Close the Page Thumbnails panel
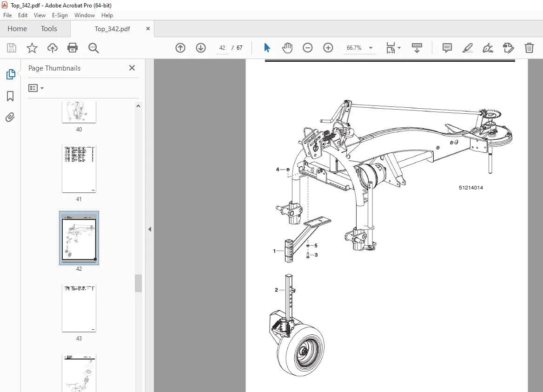Viewport: 543px width, 392px height. [132, 68]
